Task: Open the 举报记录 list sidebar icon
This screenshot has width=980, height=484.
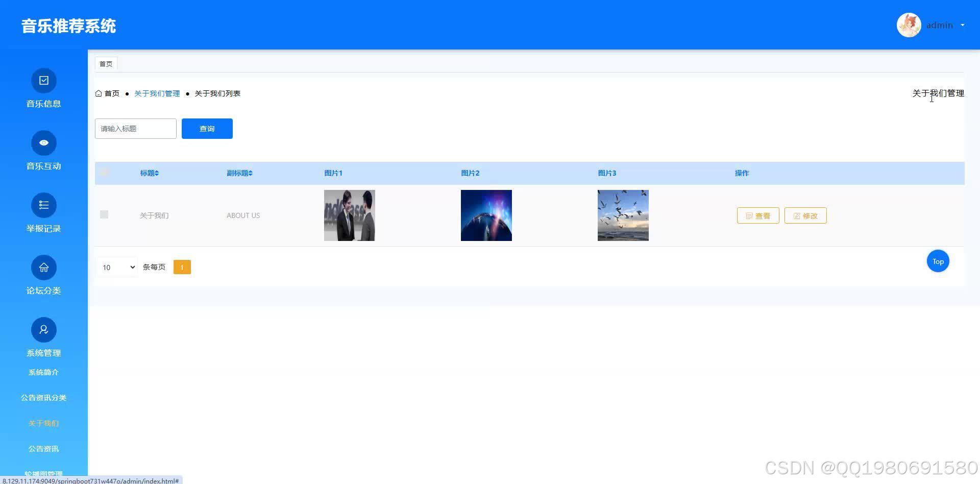Action: click(x=44, y=205)
